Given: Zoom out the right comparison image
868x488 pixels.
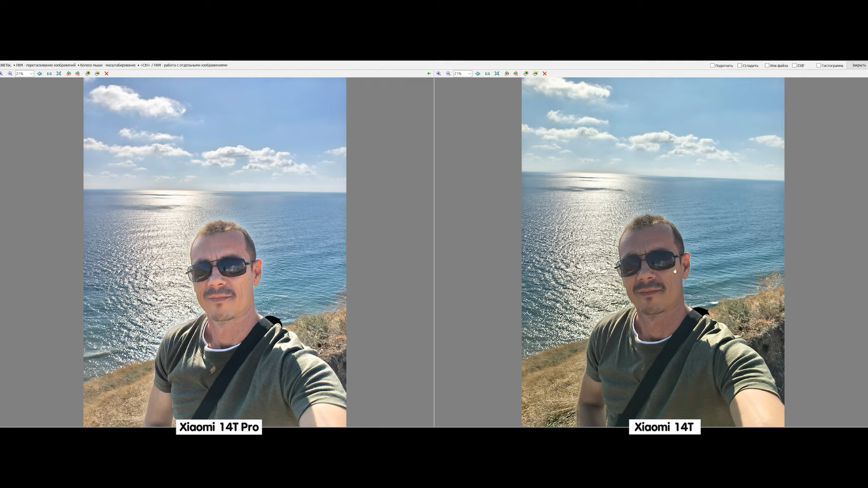Looking at the screenshot, I should [448, 74].
